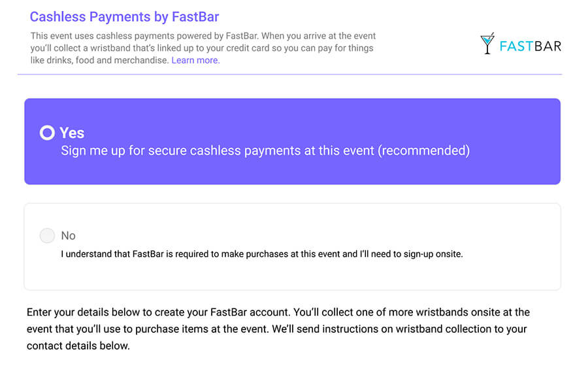
Task: Click 'contact details below' closing line
Action: click(x=78, y=346)
